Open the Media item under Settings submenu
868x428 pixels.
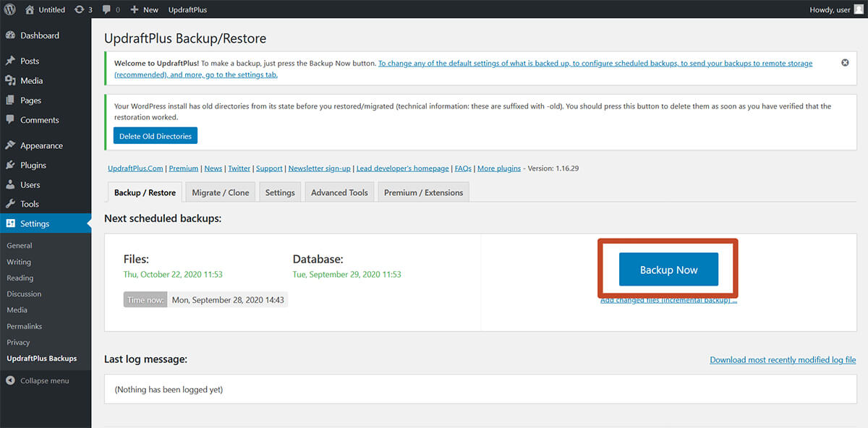pos(17,309)
